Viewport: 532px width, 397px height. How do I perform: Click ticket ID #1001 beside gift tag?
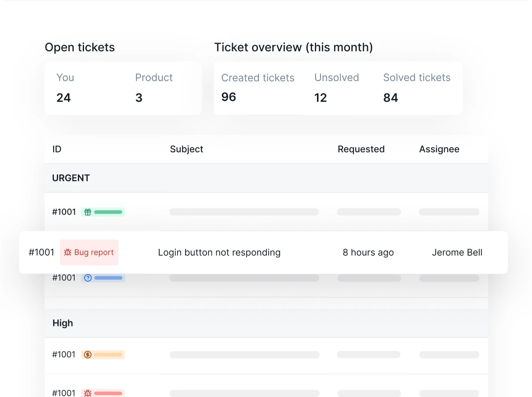(64, 212)
